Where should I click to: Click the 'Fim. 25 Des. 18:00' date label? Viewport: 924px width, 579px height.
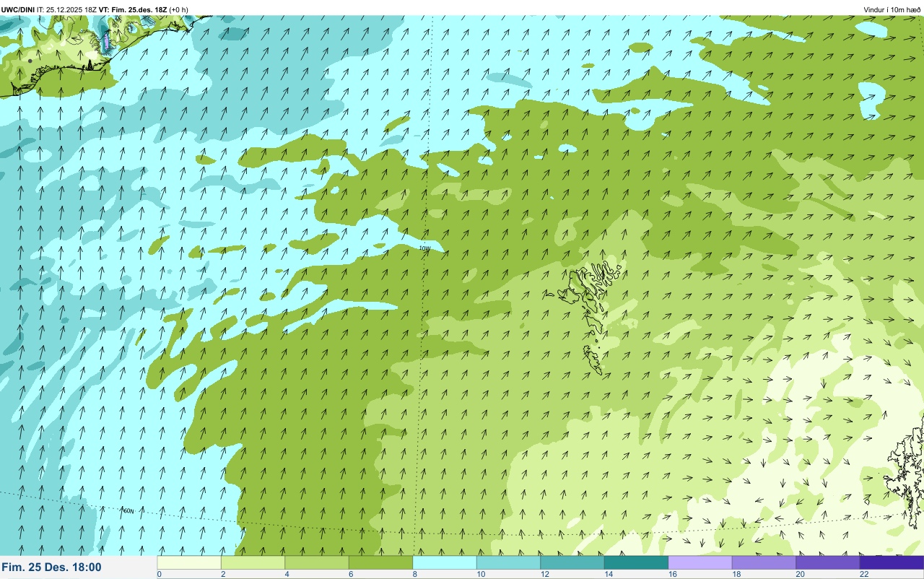click(x=52, y=567)
